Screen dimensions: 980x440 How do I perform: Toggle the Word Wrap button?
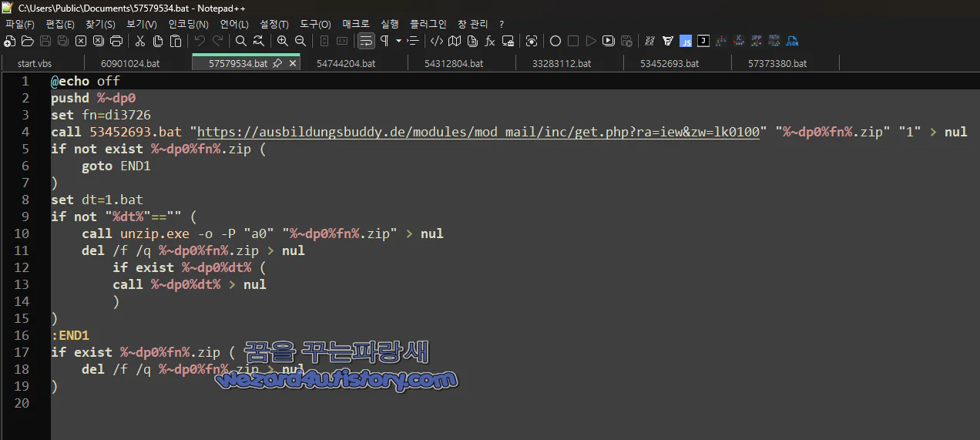point(366,41)
